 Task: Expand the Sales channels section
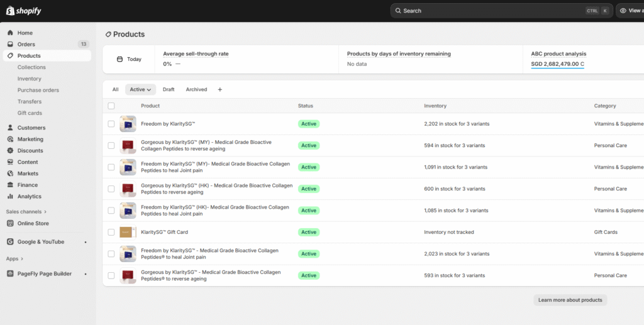point(26,212)
